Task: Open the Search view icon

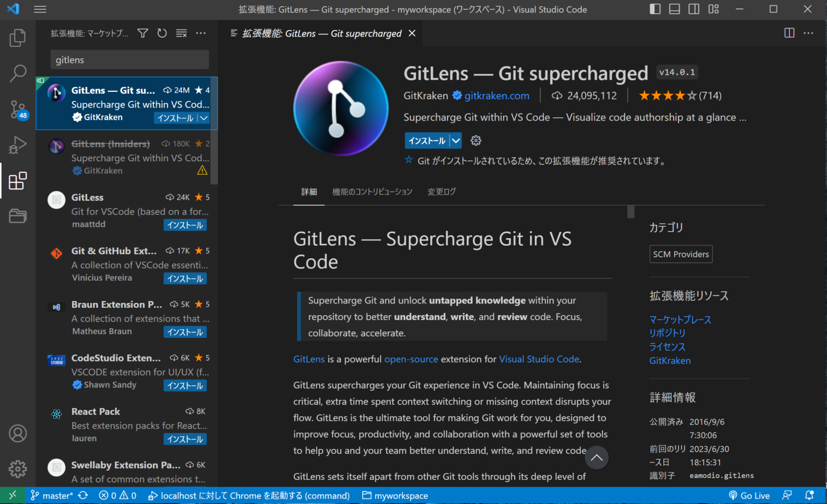Action: point(18,73)
